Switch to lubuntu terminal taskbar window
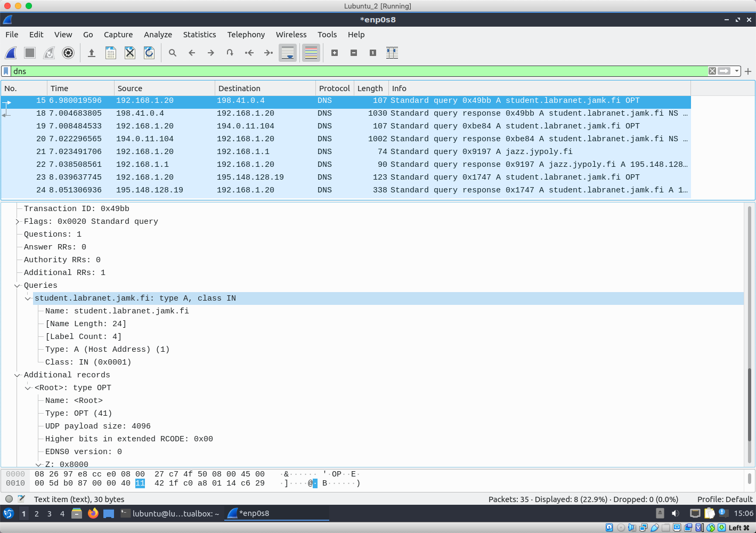 click(x=170, y=514)
